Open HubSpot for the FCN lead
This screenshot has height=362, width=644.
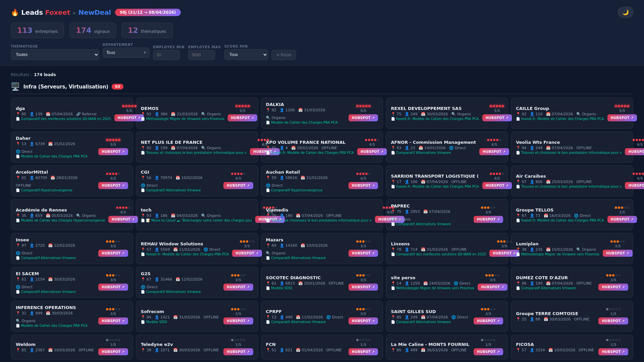[x=363, y=352]
